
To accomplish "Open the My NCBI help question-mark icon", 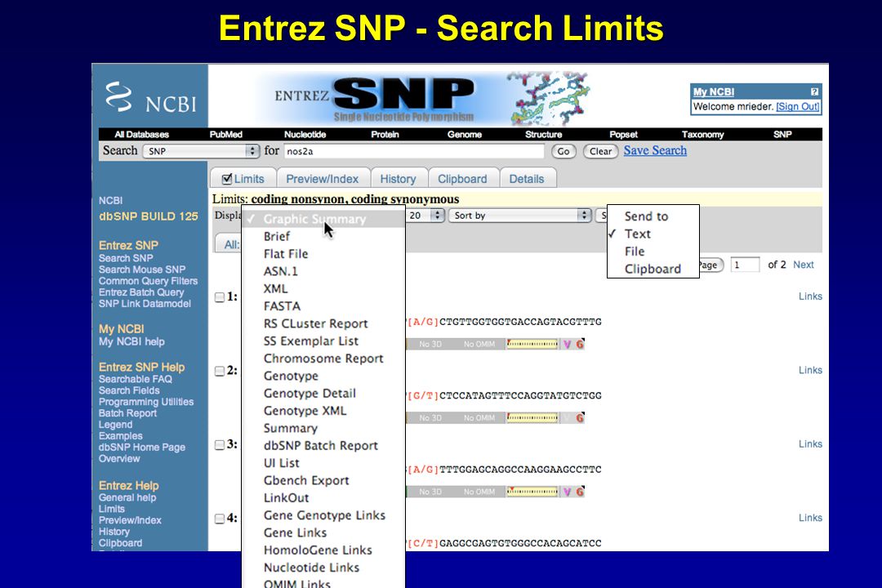I will pyautogui.click(x=814, y=91).
